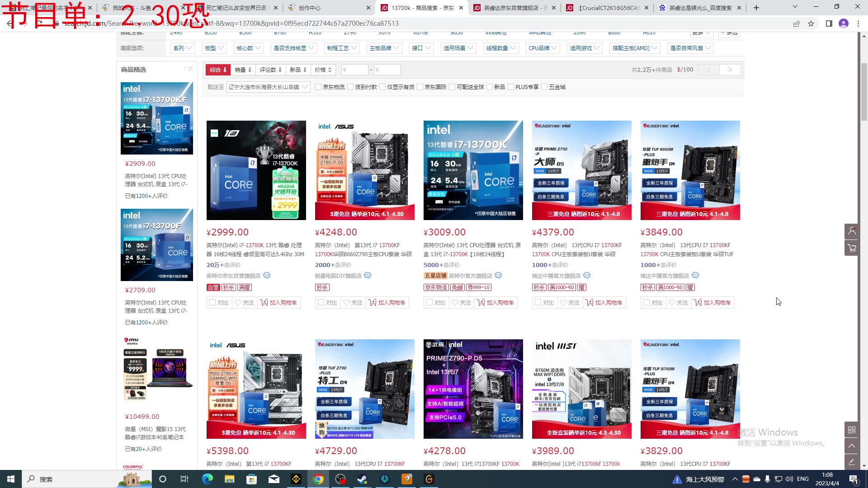Viewport: 868px width, 488px height.
Task: Open the Mail app from the taskbar
Action: [274, 479]
